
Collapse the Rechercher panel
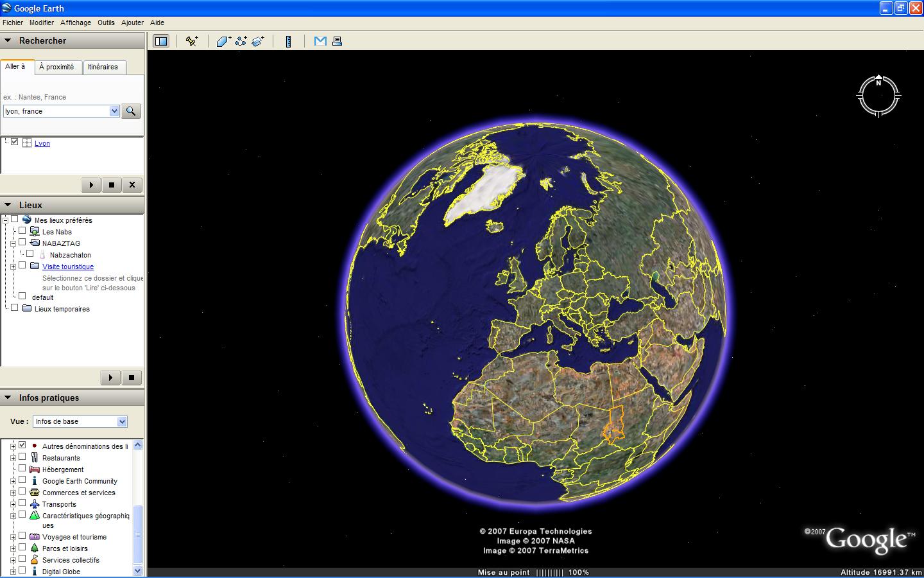[8, 40]
